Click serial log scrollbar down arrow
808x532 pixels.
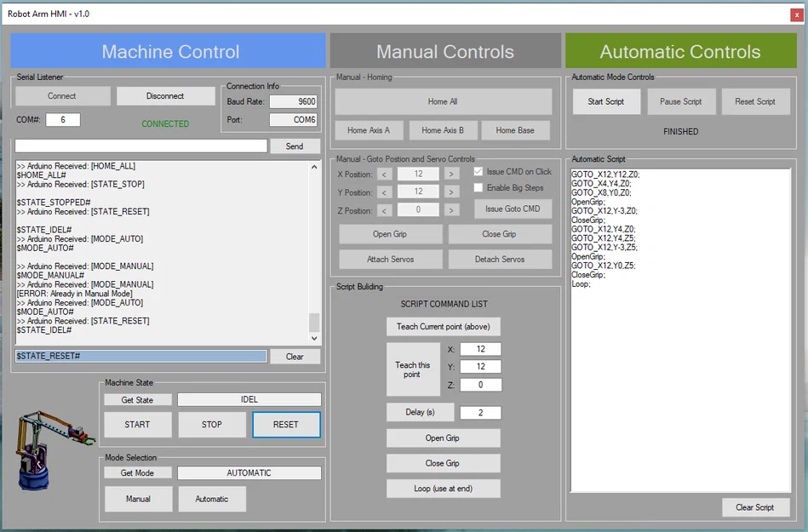click(314, 339)
